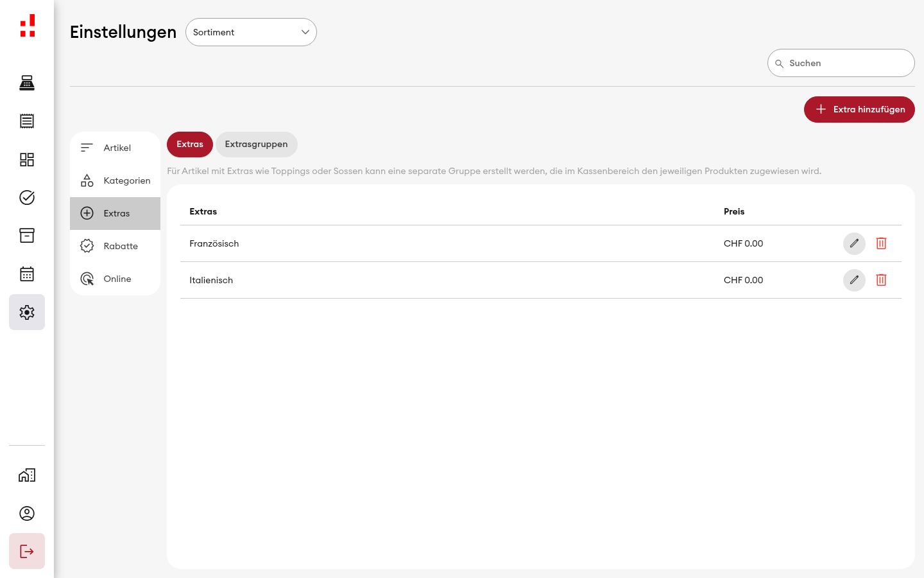The height and width of the screenshot is (578, 924).
Task: Open the archive box icon in sidebar
Action: click(27, 236)
